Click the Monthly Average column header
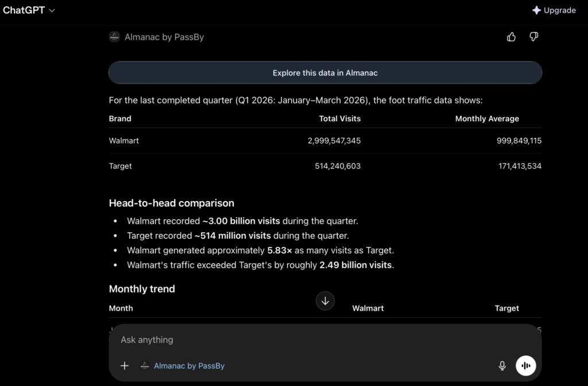This screenshot has height=386, width=588. tap(487, 118)
